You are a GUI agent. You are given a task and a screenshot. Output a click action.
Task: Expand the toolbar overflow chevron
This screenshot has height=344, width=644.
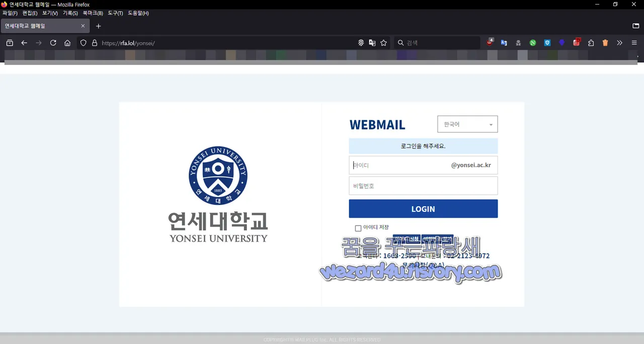coord(619,43)
